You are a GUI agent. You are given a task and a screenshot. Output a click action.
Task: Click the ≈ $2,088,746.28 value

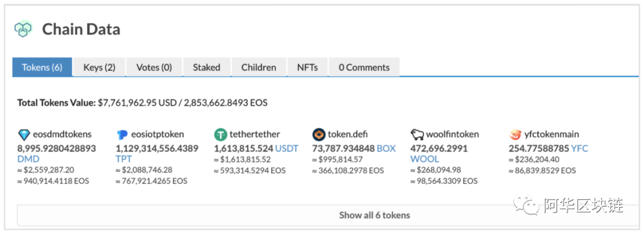coord(144,170)
